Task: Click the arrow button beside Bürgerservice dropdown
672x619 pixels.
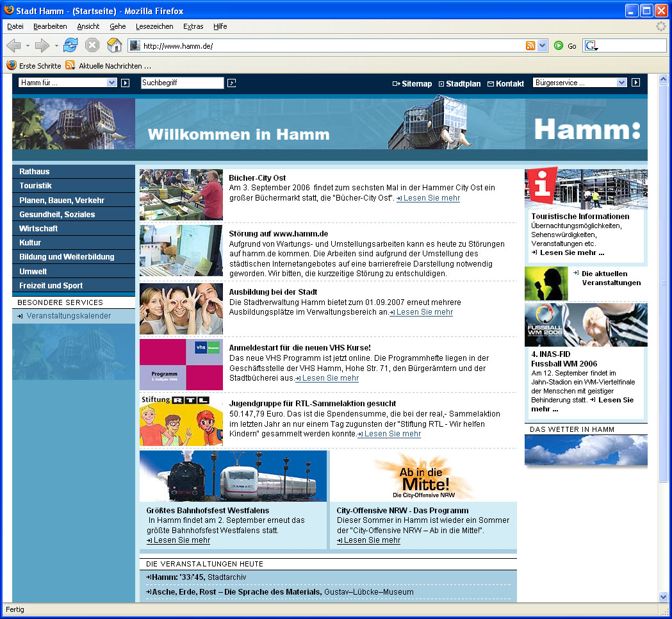Action: click(635, 83)
